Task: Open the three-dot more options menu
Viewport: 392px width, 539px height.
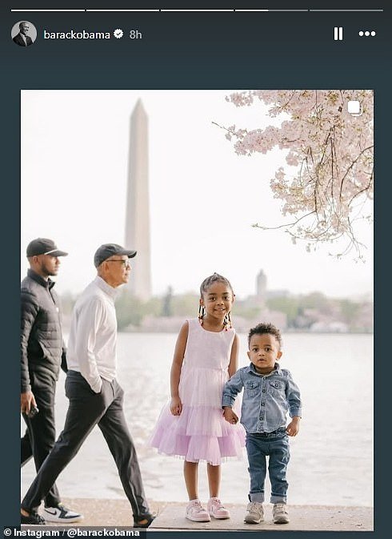Action: click(x=367, y=34)
